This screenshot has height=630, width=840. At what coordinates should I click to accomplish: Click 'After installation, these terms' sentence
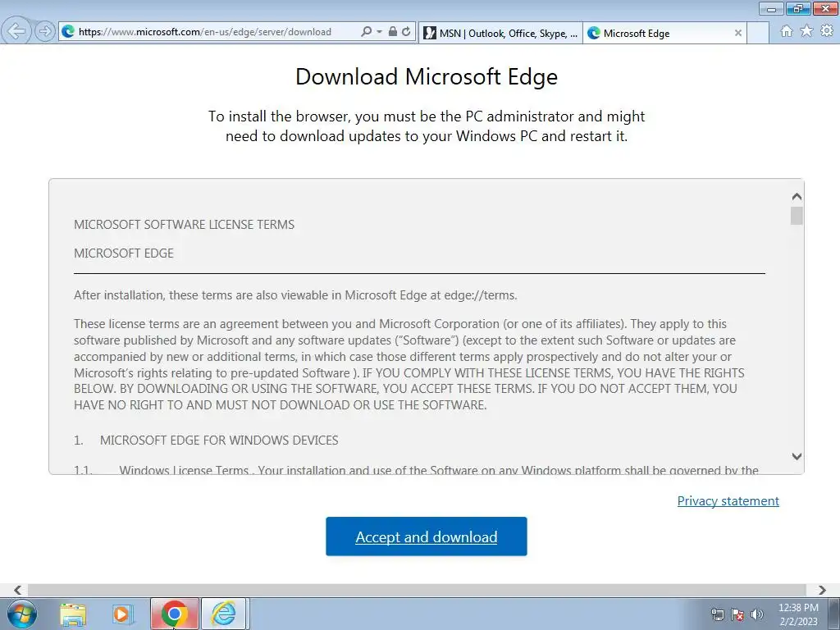(295, 295)
